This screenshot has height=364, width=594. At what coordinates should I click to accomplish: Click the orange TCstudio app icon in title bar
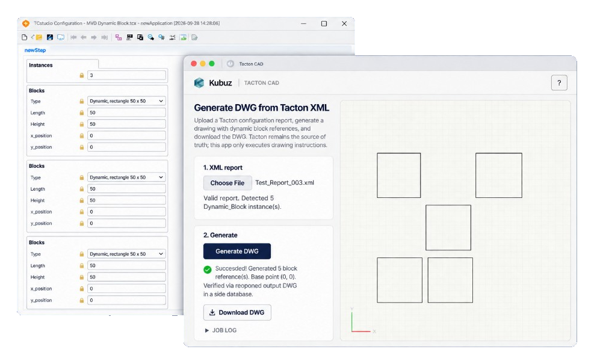pyautogui.click(x=26, y=23)
